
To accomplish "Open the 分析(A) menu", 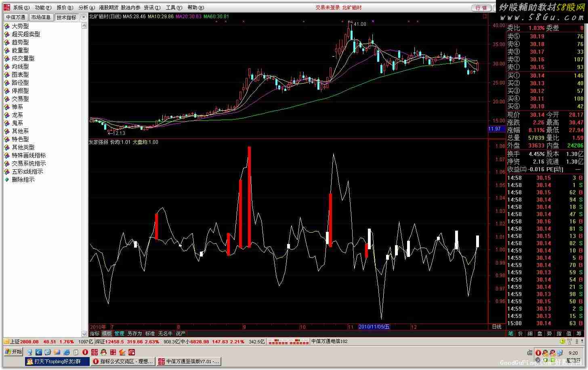I will tap(86, 7).
